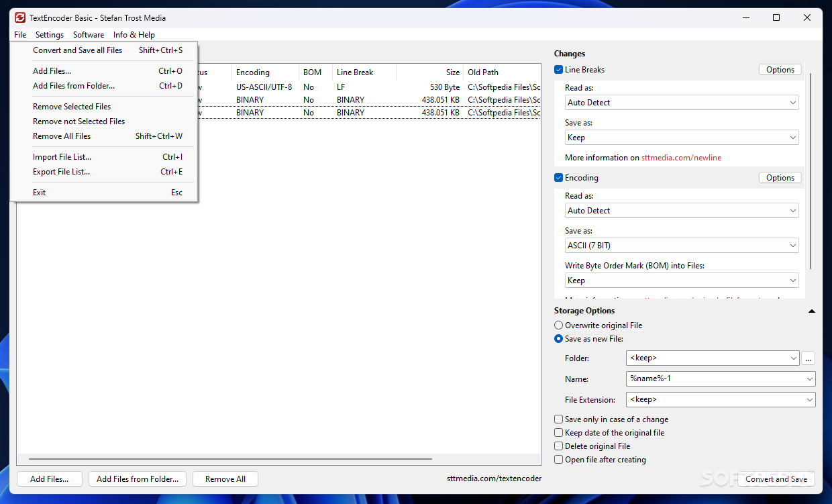
Task: Open the File Extension dropdown
Action: 721,400
